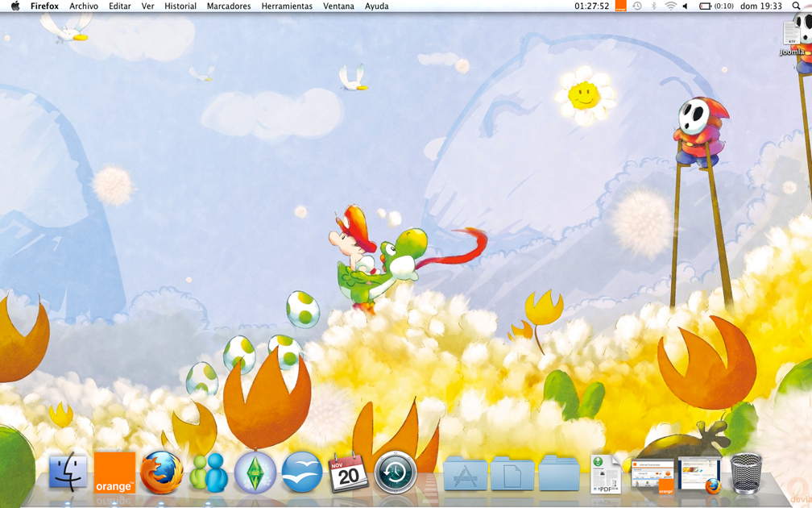Open MSN Messenger from the dock
Image resolution: width=812 pixels, height=508 pixels.
click(209, 473)
